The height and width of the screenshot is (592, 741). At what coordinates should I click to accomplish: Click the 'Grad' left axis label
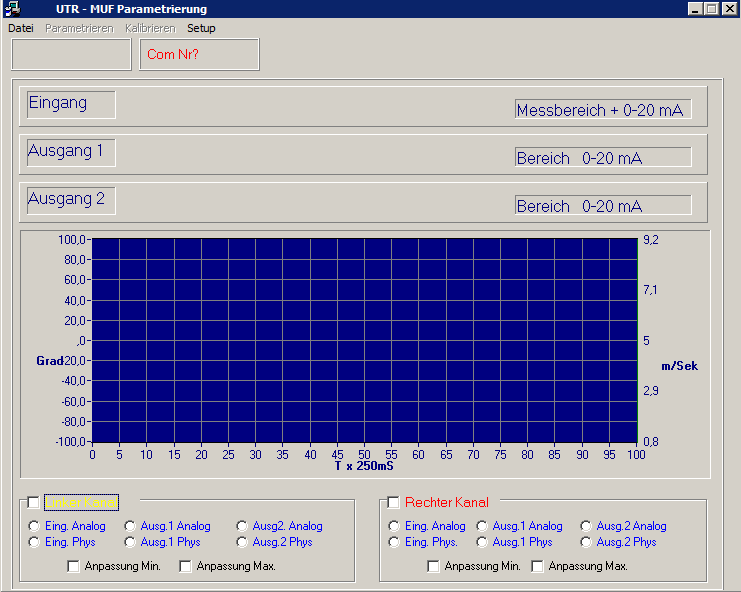tap(50, 361)
